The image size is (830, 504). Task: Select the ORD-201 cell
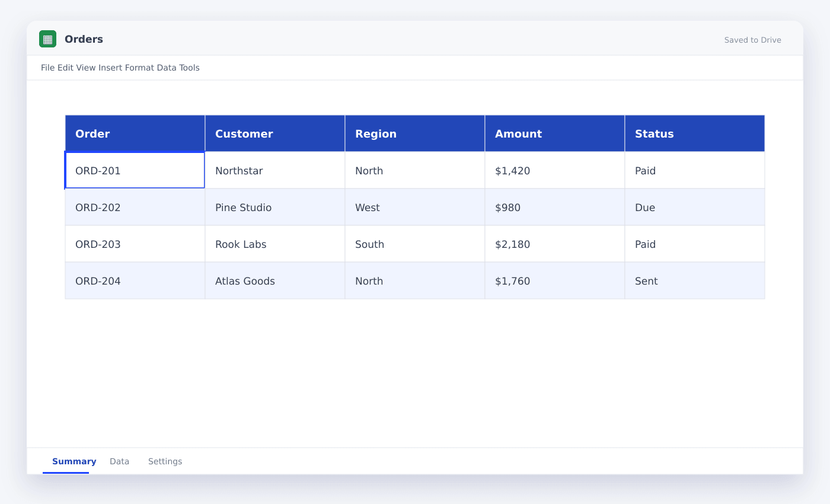[x=135, y=170]
